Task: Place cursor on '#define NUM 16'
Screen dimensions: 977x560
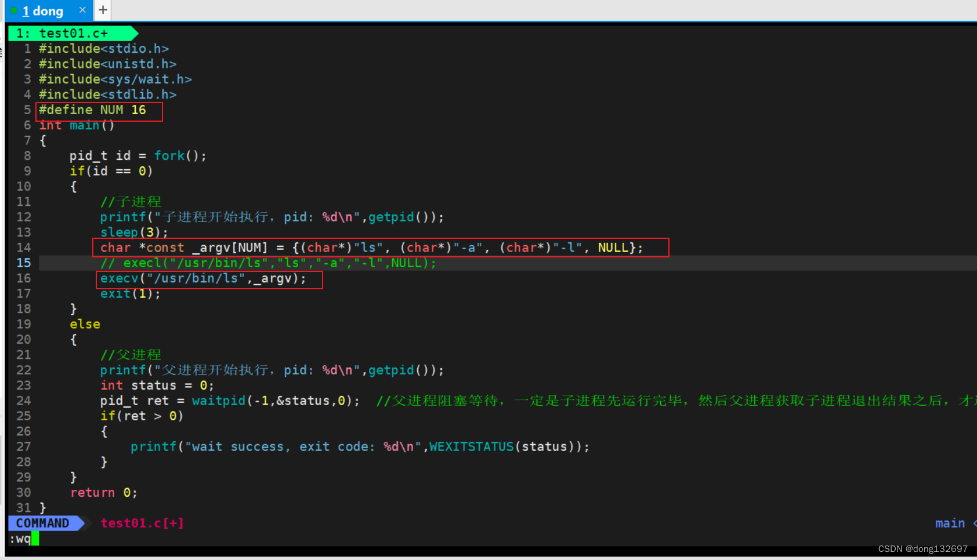Action: [92, 110]
